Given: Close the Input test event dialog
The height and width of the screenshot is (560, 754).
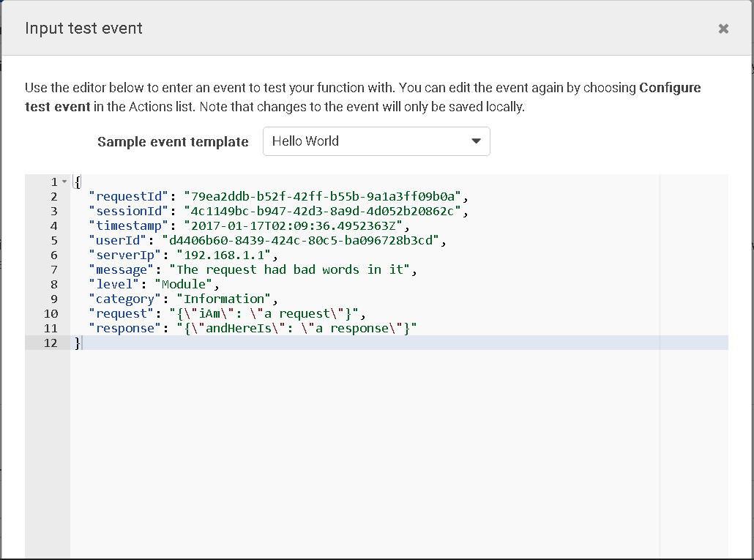Looking at the screenshot, I should click(723, 29).
